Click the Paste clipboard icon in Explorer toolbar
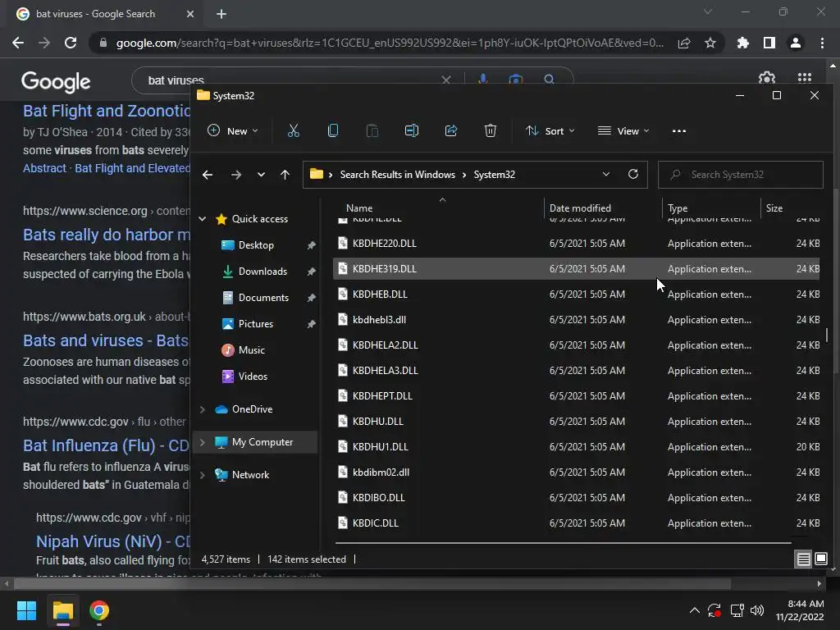This screenshot has height=630, width=840. (372, 130)
